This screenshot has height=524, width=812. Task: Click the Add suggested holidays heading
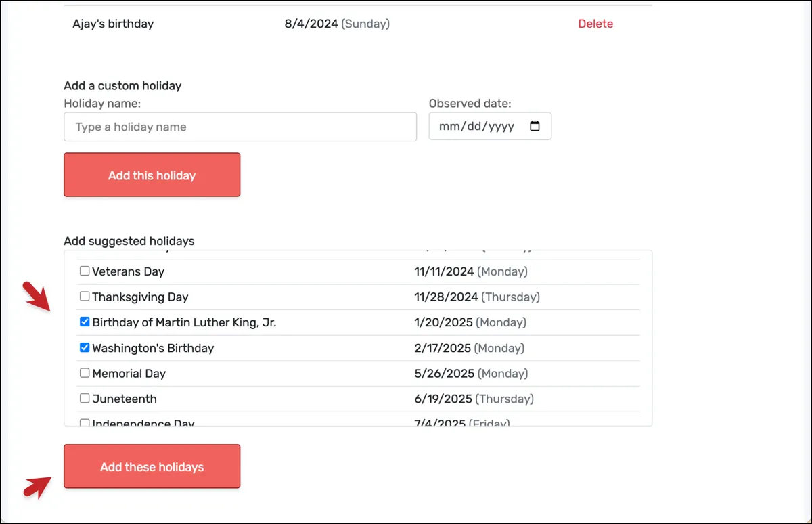tap(129, 241)
